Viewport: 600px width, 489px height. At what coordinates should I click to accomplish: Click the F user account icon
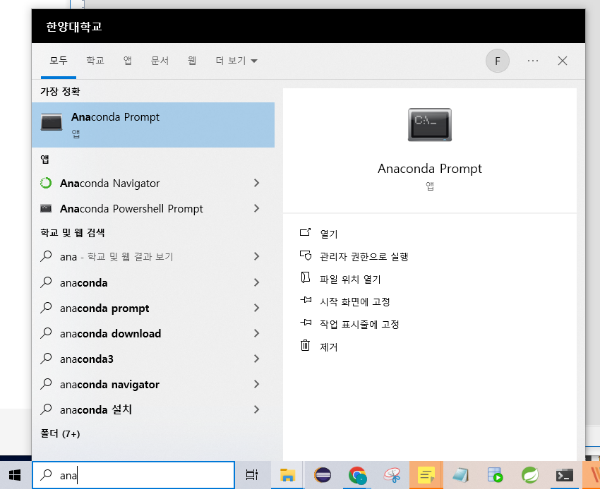coord(497,61)
